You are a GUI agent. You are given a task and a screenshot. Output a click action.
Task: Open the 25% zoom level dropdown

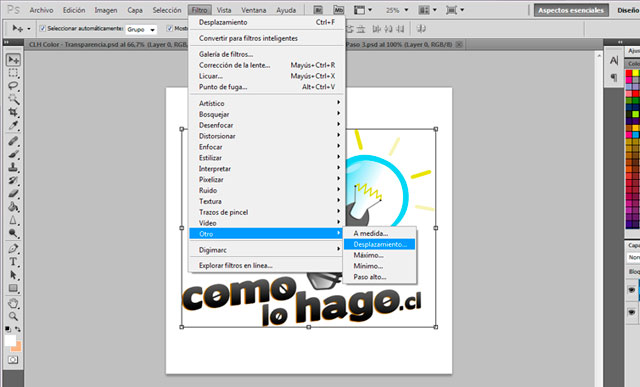(x=397, y=10)
